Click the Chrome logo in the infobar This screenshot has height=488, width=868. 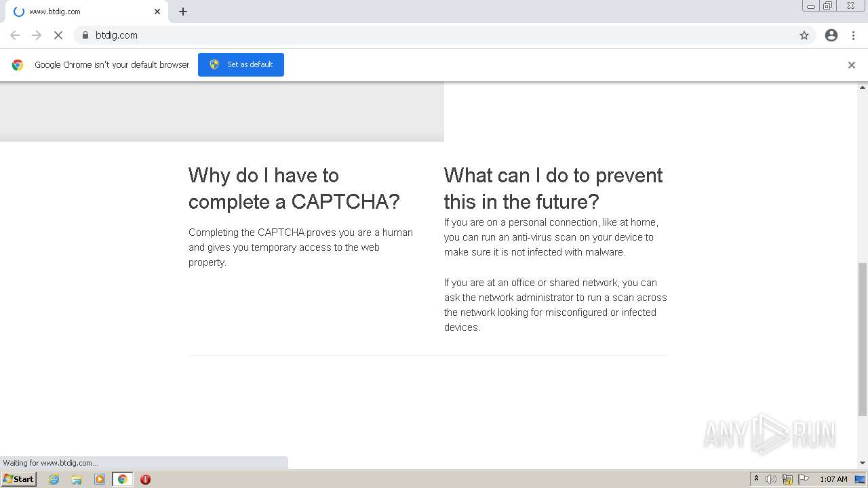(18, 65)
